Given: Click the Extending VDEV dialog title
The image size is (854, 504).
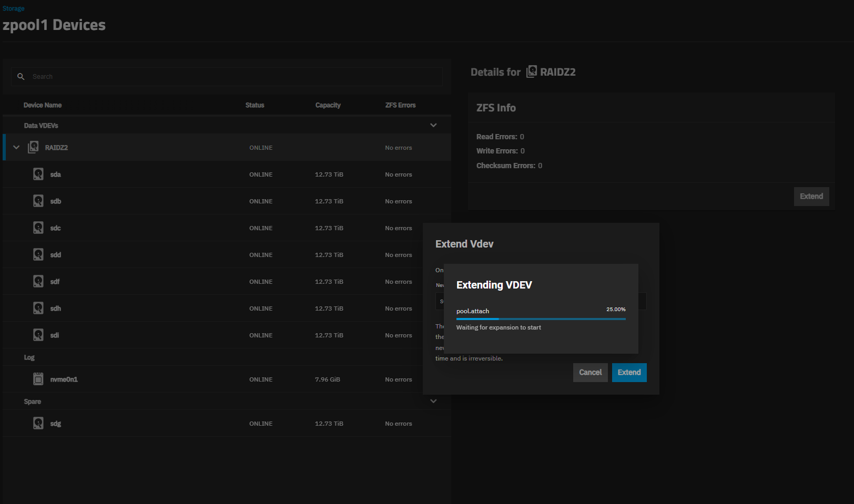Looking at the screenshot, I should (x=494, y=285).
